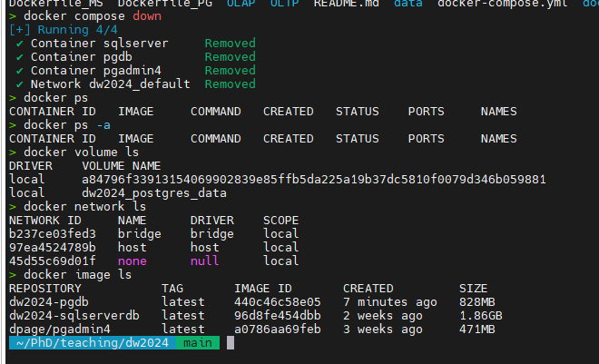Click the size value '828MB'
Viewport: 599px width, 364px height.
[477, 302]
